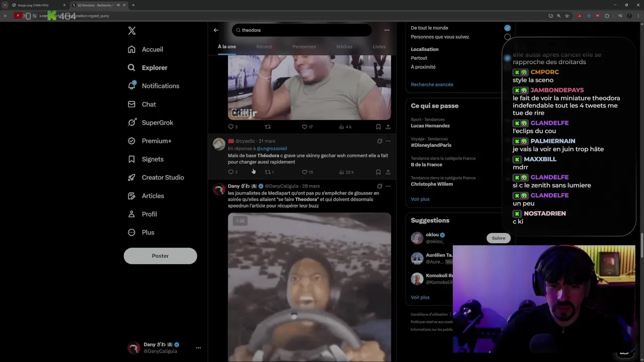Click the theodora search field

[x=301, y=30]
